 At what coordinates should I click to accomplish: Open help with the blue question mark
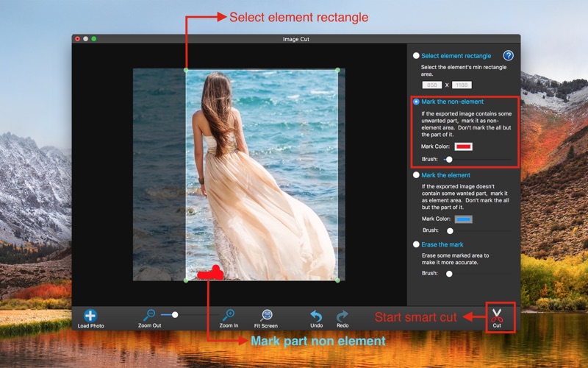508,56
